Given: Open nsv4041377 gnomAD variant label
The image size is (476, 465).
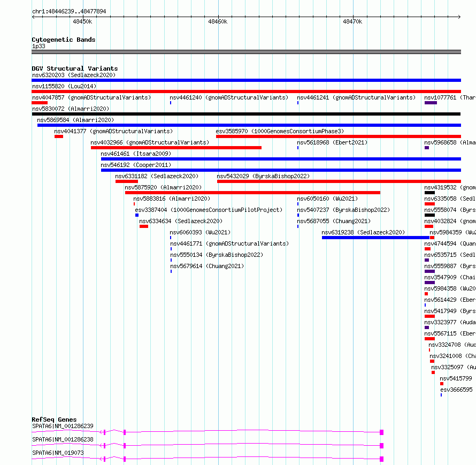Looking at the screenshot, I should (113, 131).
